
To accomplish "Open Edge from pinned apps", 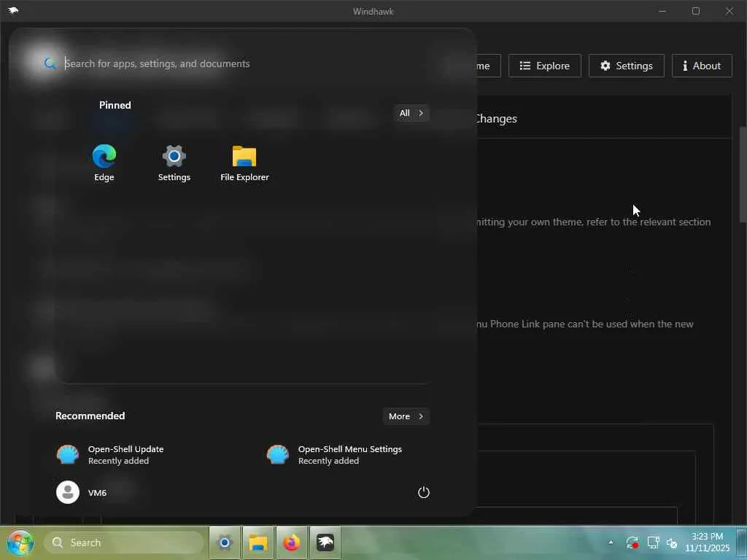I will (104, 163).
